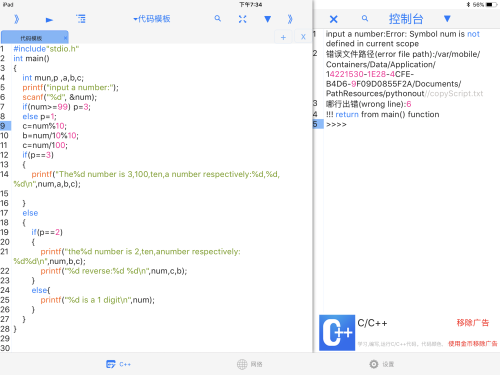Close the console panel with the X
The width and height of the screenshot is (500, 375).
coord(333,19)
